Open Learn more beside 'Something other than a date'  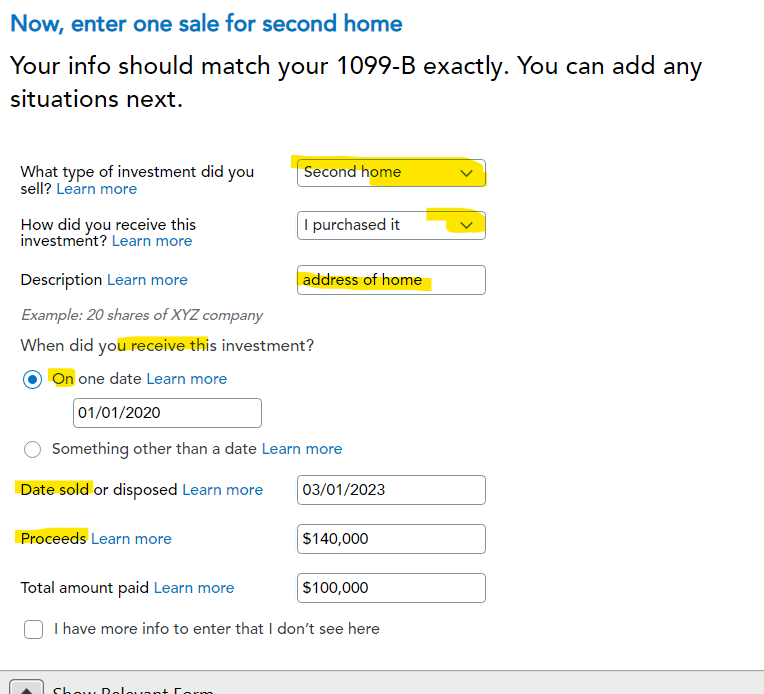pyautogui.click(x=302, y=449)
